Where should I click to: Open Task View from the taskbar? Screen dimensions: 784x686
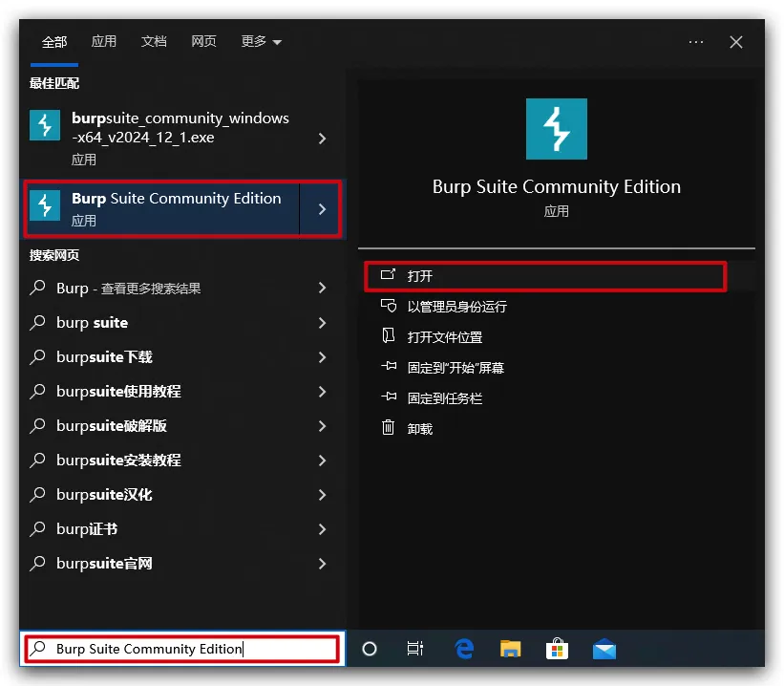point(415,649)
